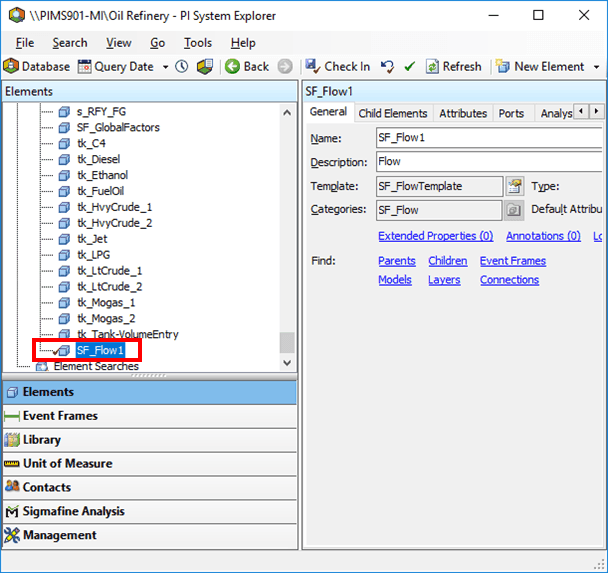This screenshot has width=608, height=573.
Task: Select tk_LtCrude_1 tree element
Action: coord(109,271)
